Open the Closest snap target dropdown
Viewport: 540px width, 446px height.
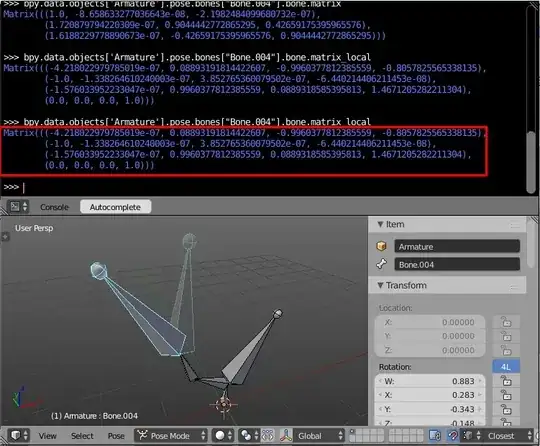(508, 436)
